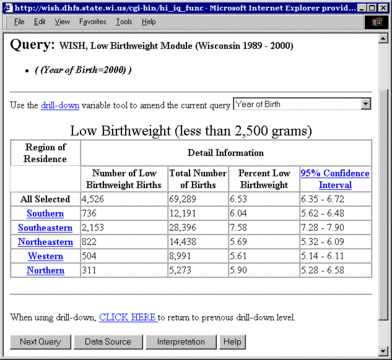Close the Internet Explorer window
This screenshot has height=360, width=392.
click(x=383, y=8)
